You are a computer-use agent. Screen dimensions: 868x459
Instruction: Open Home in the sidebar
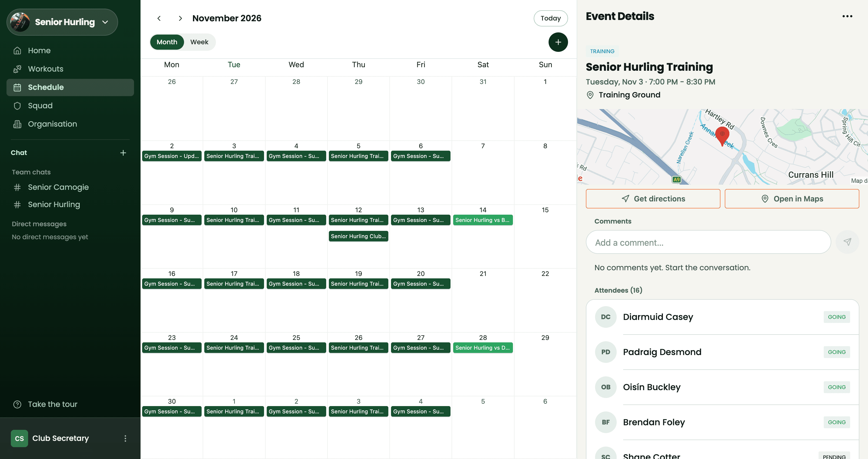click(x=70, y=50)
